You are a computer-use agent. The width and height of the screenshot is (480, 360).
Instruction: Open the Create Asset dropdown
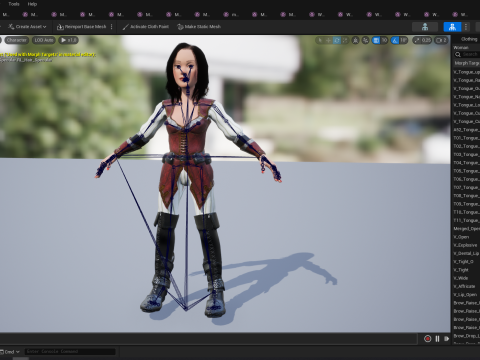click(x=27, y=27)
